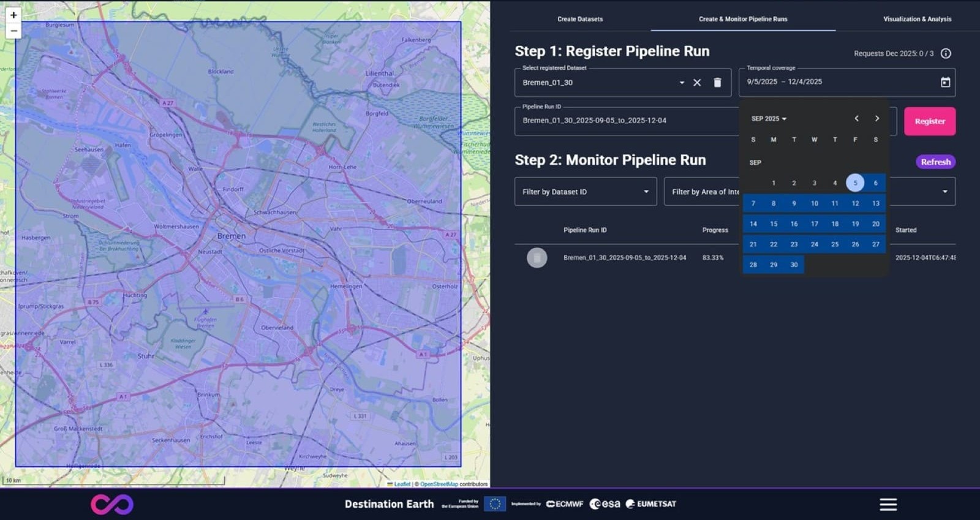980x520 pixels.
Task: Delete the Bremen pipeline run row
Action: pos(537,258)
